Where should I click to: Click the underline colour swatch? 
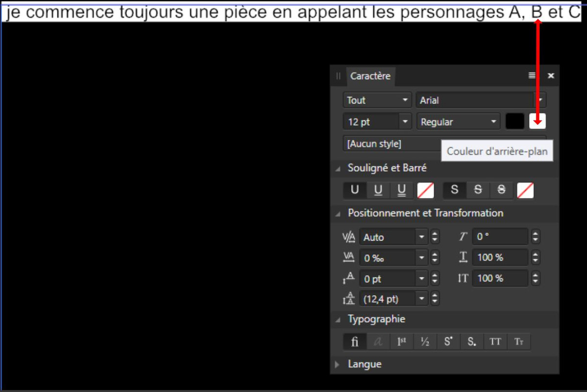pyautogui.click(x=426, y=190)
